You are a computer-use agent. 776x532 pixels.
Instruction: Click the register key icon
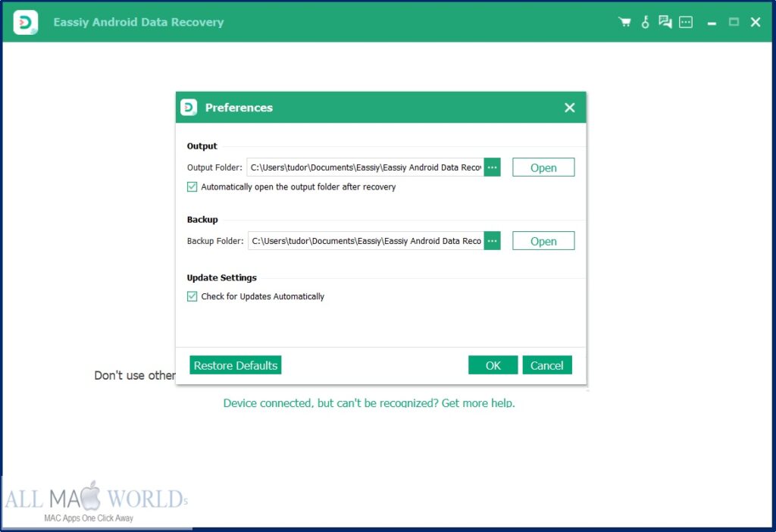point(645,22)
